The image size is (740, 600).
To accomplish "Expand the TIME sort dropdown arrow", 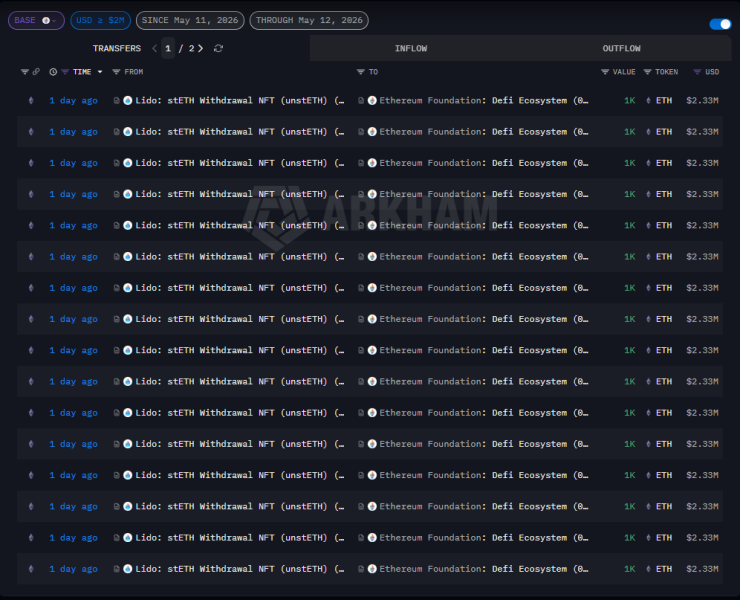I will [100, 72].
